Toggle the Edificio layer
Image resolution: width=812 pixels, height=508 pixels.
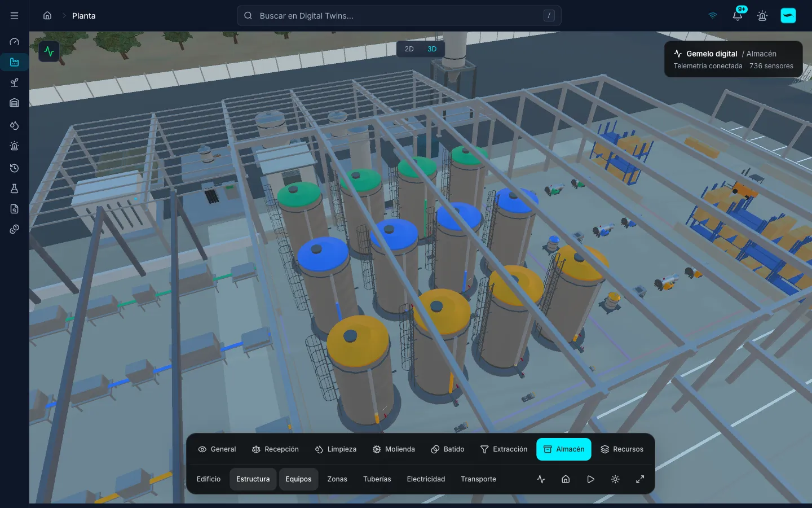click(x=209, y=479)
